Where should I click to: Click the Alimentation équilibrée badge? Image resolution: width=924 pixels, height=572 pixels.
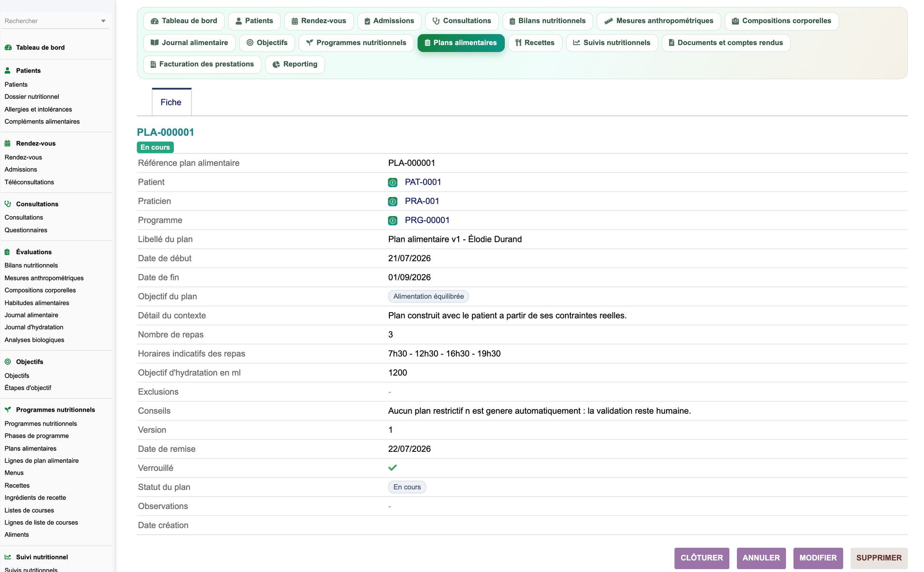click(429, 296)
